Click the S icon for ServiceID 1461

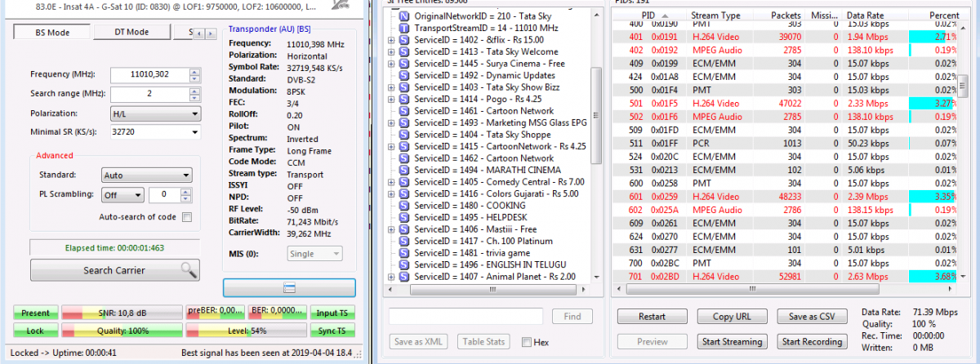[x=403, y=111]
